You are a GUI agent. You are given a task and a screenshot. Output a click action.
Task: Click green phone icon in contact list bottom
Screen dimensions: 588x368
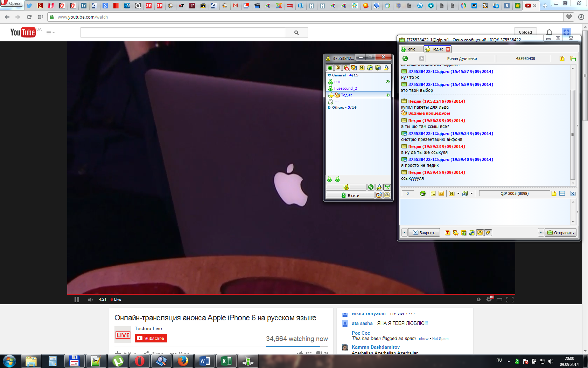(x=371, y=187)
